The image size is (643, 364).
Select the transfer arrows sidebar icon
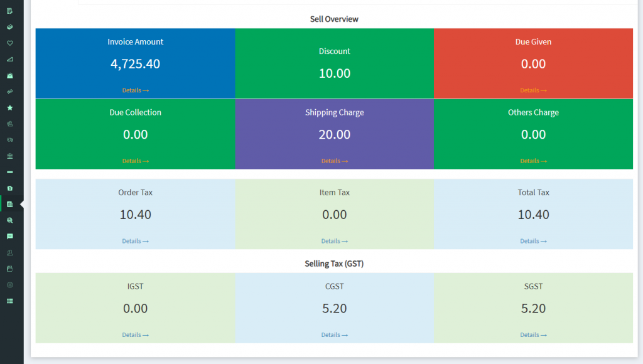tap(9, 92)
